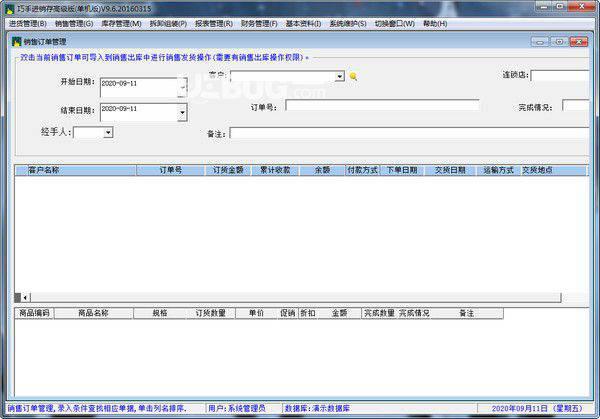The height and width of the screenshot is (419, 600).
Task: Open the 切换窗口(W) menu
Action: click(x=395, y=24)
